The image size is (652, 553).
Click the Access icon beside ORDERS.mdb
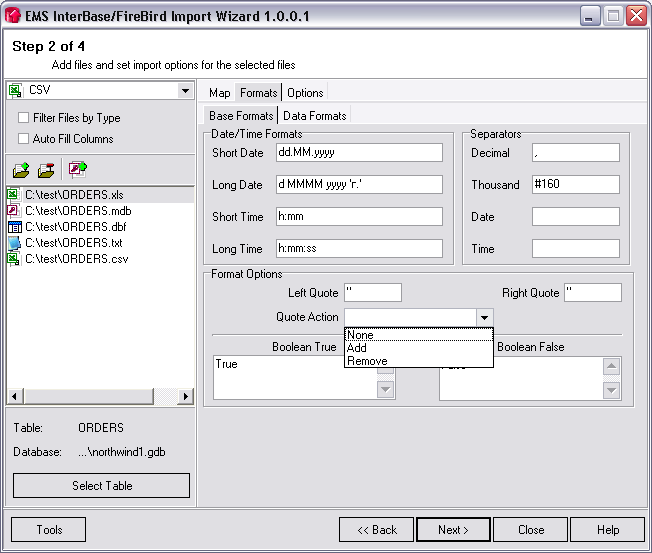point(14,210)
